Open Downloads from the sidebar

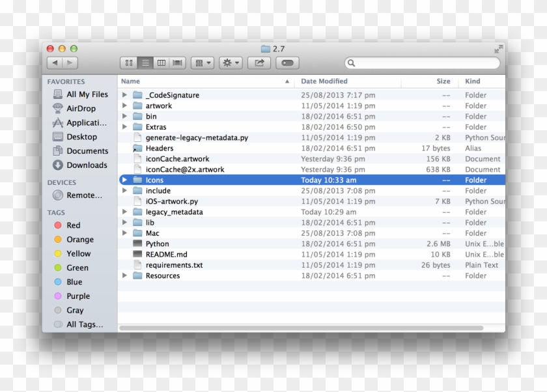click(x=79, y=165)
